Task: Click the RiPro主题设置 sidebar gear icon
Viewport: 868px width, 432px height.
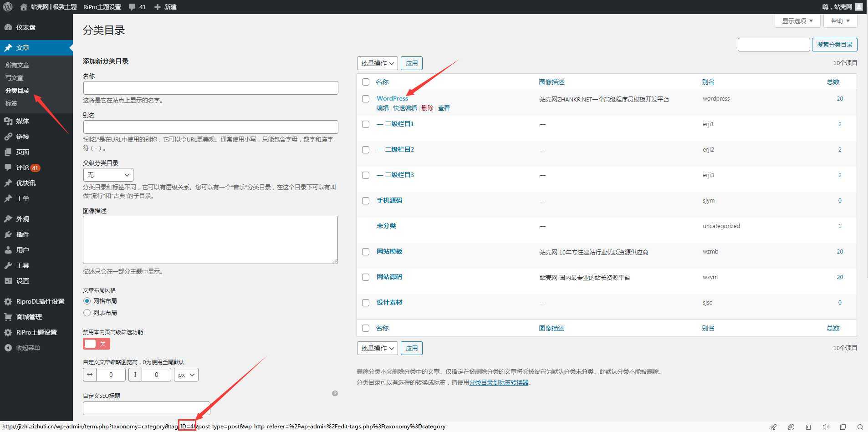Action: (x=8, y=332)
